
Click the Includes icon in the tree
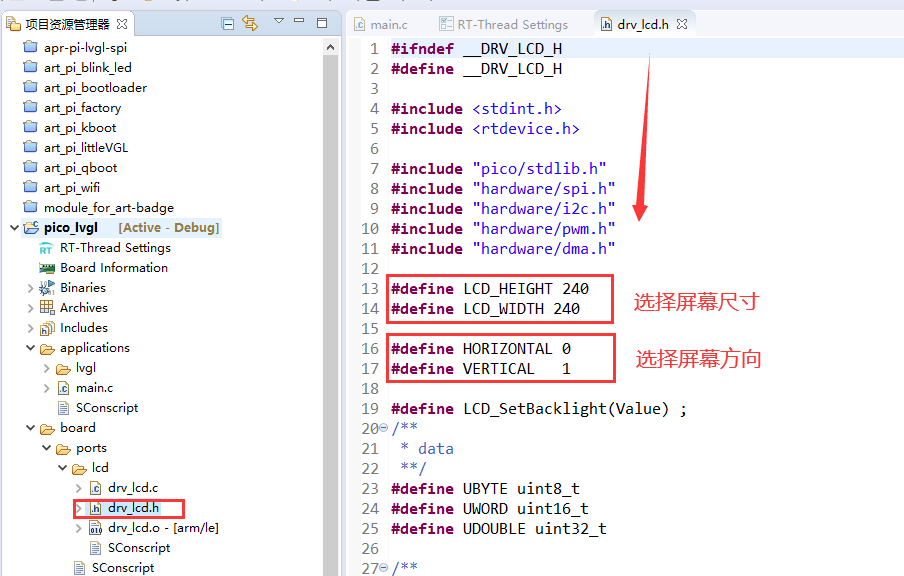tap(46, 328)
